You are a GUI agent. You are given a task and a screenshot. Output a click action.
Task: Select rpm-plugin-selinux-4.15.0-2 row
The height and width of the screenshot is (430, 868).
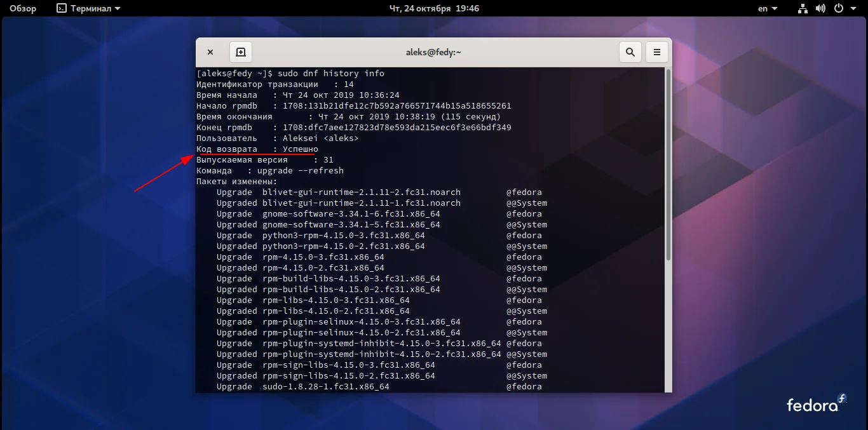[382, 332]
